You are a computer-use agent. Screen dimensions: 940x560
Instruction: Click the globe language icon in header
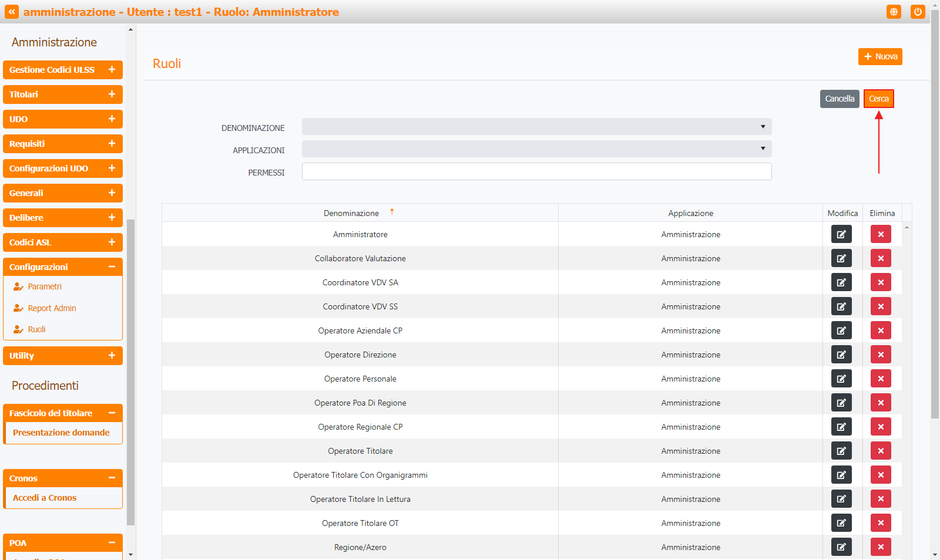894,12
